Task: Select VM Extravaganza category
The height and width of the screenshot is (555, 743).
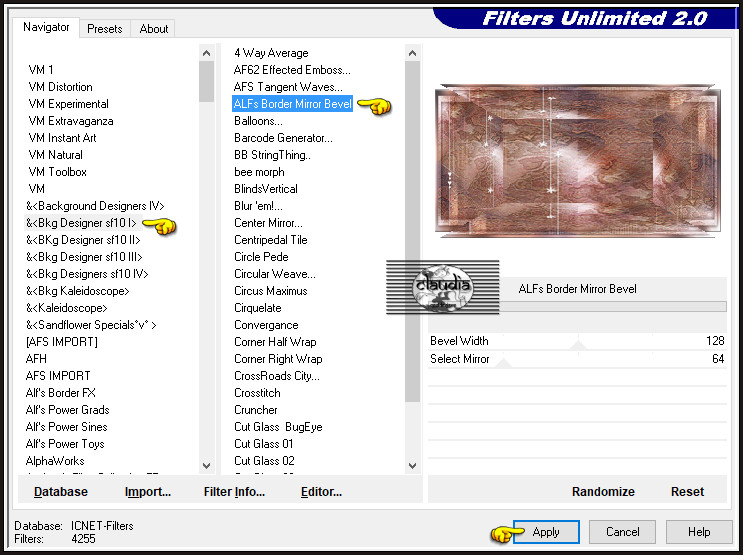Action: tap(71, 121)
